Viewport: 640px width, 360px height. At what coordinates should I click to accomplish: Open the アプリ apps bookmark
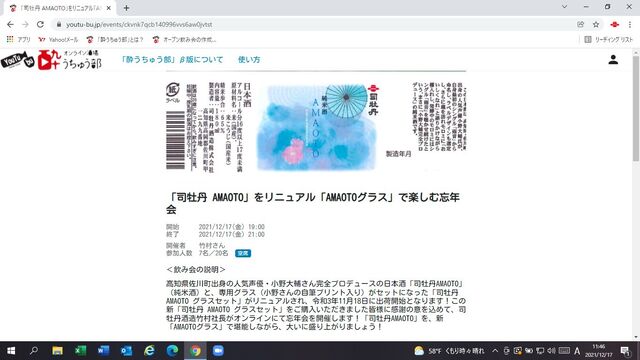tap(18, 40)
